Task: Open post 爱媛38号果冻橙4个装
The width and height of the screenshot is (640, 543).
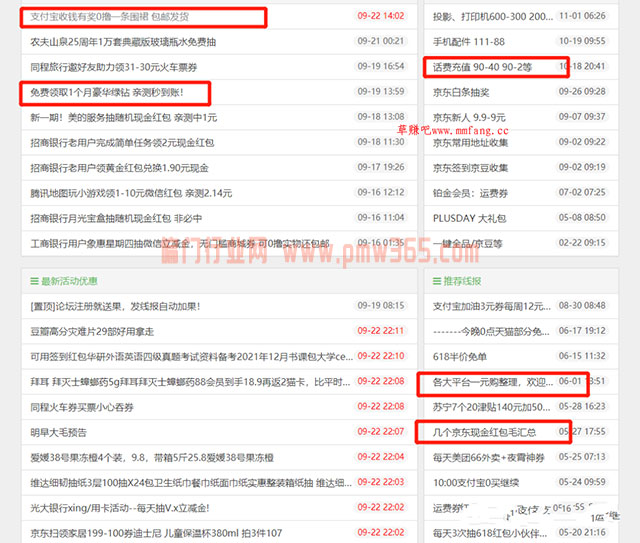Action: click(152, 458)
